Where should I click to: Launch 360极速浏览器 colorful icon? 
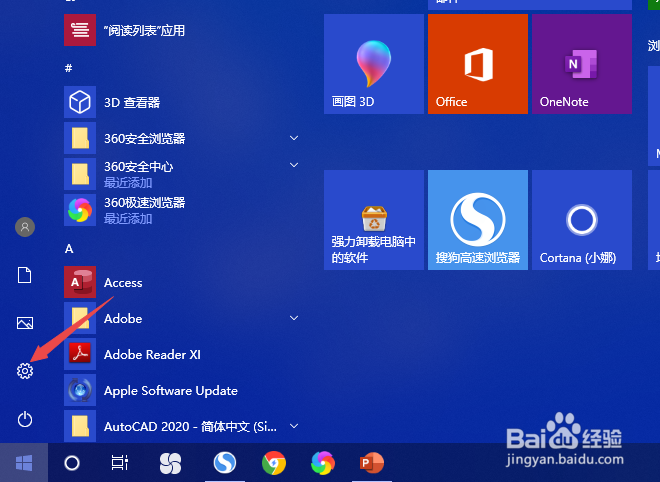[x=80, y=210]
